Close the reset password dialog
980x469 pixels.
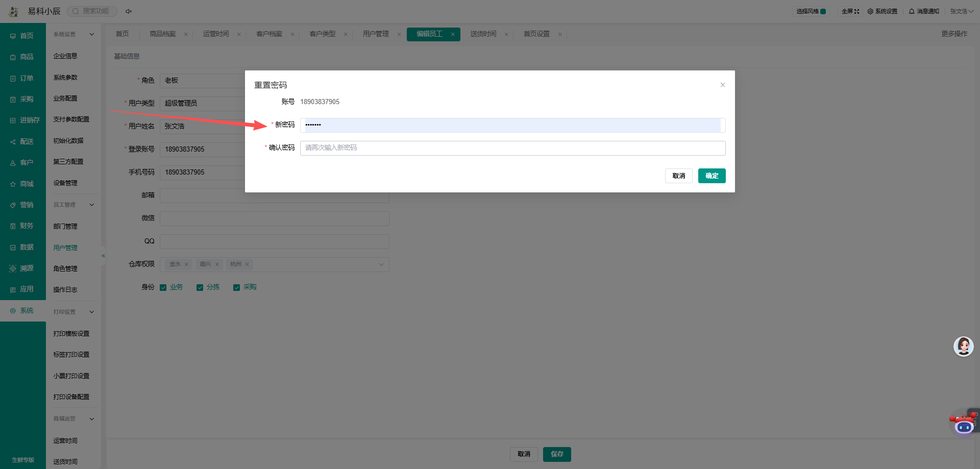point(723,85)
